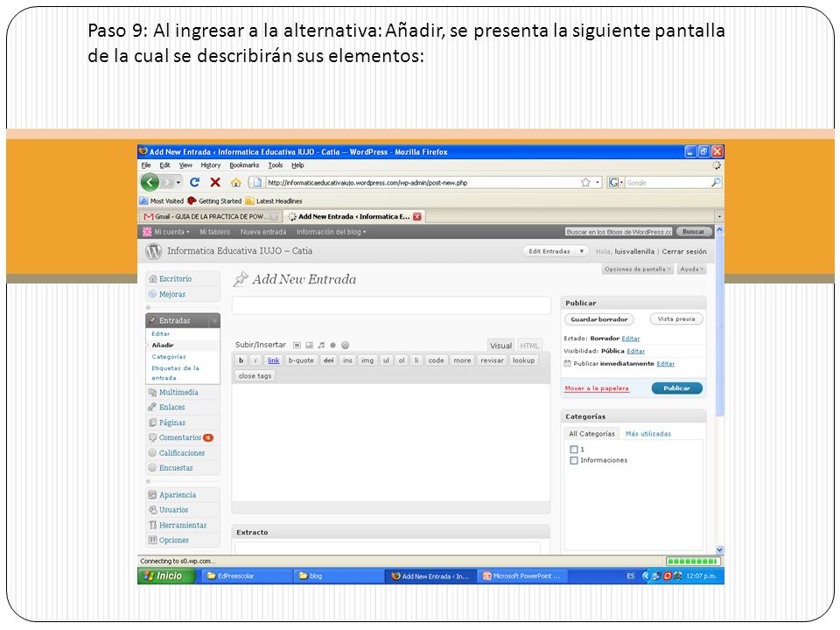Image resolution: width=840 pixels, height=630 pixels.
Task: Open the Multimedia section
Action: (178, 392)
